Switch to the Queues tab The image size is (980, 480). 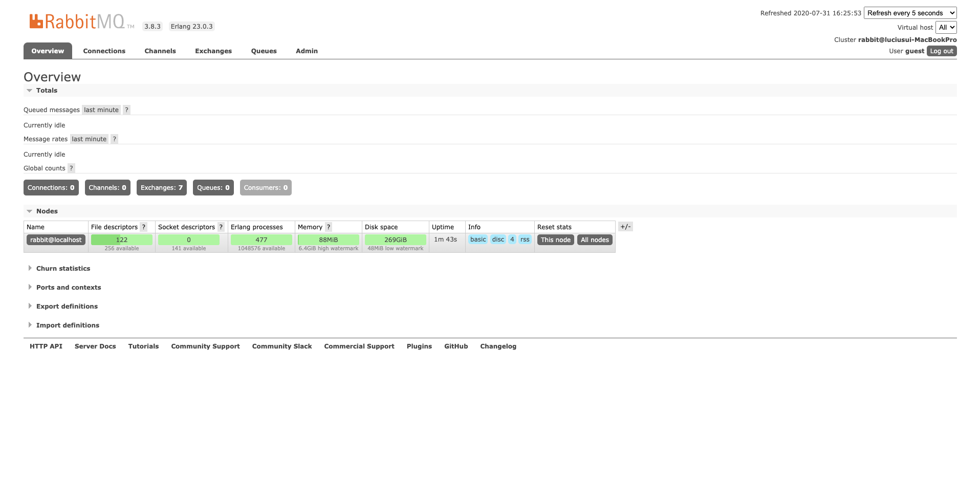(x=264, y=51)
